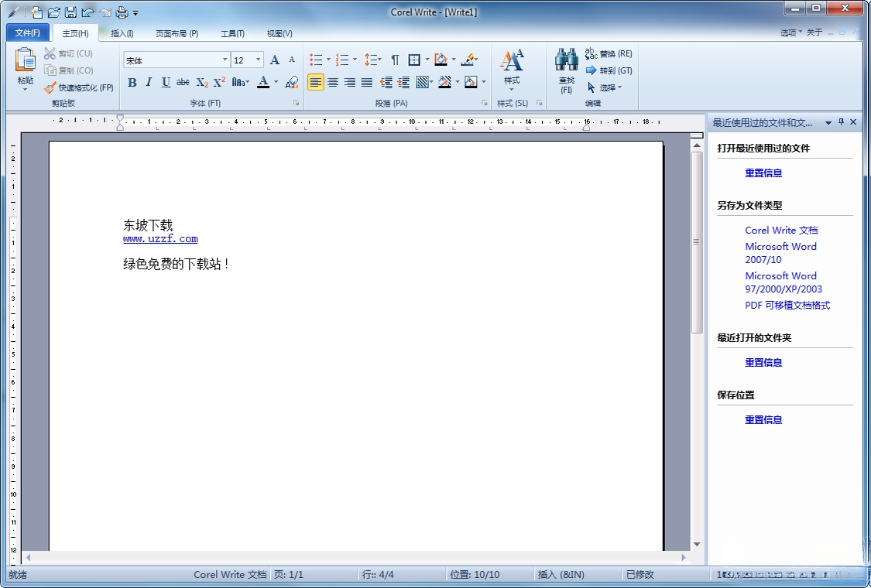Click the shading pattern icon
Image resolution: width=871 pixels, height=588 pixels.
(422, 83)
